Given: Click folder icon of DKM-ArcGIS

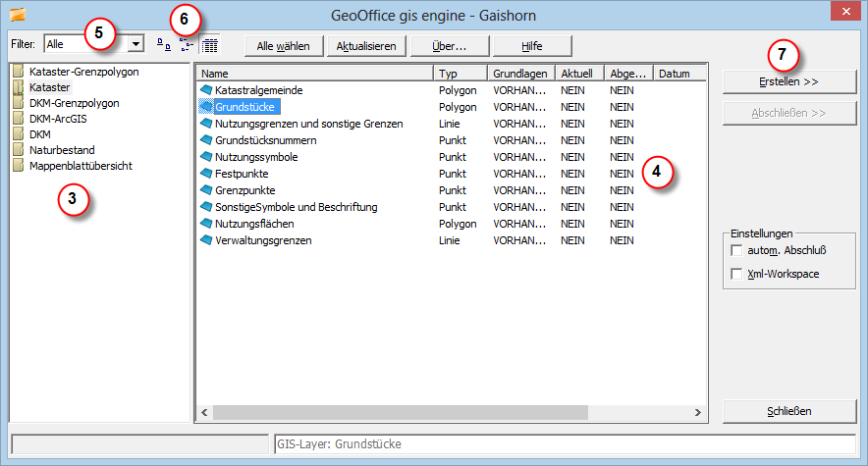Looking at the screenshot, I should [19, 119].
